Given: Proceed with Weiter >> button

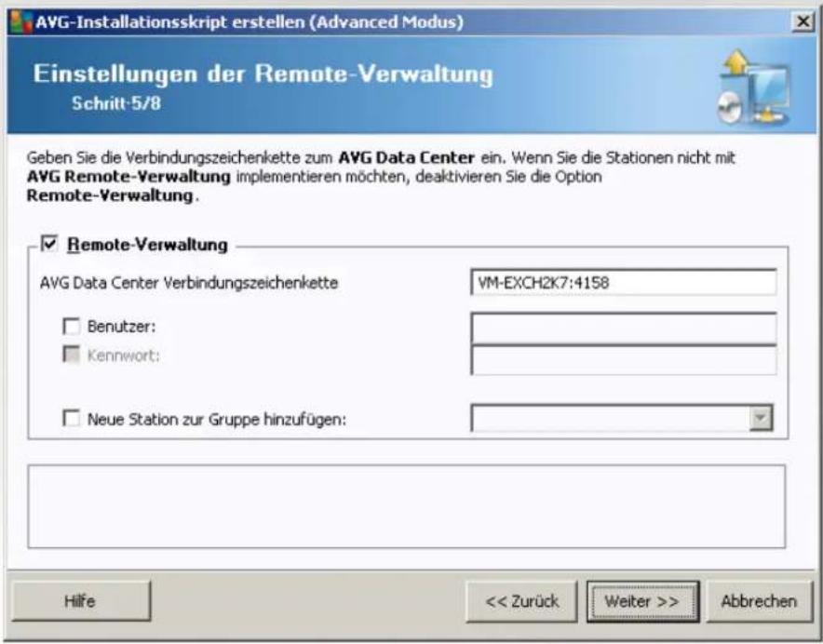Looking at the screenshot, I should click(642, 601).
